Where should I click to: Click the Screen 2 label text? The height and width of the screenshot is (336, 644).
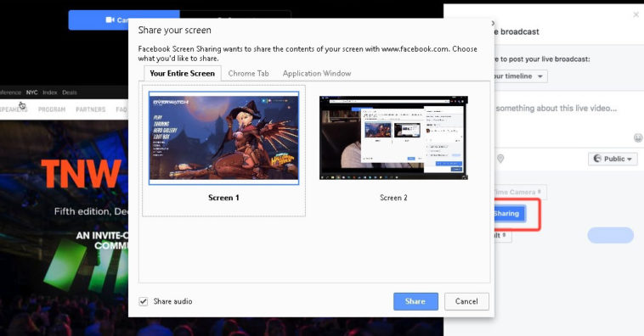[393, 198]
